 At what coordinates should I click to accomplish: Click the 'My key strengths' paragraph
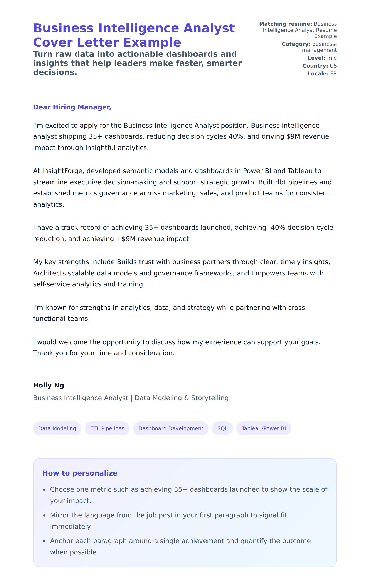[182, 273]
